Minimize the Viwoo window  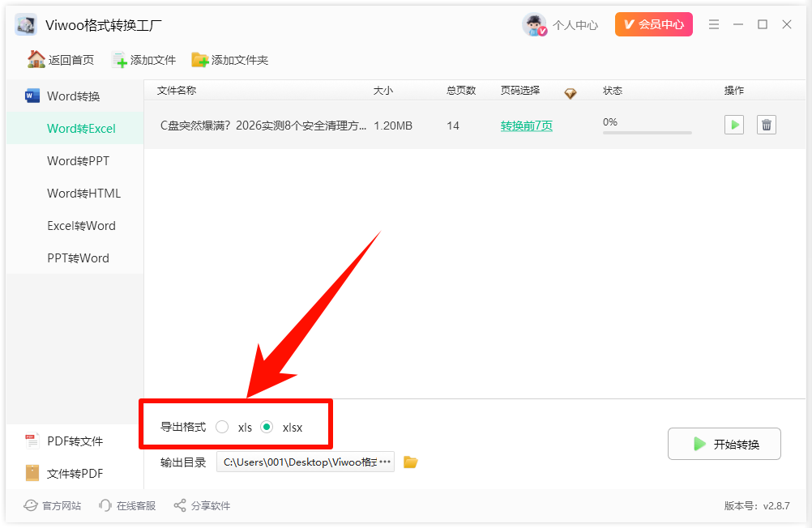(738, 24)
